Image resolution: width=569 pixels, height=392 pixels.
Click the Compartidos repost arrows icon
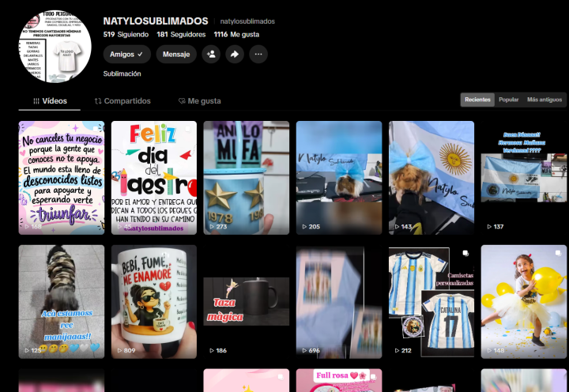click(x=98, y=101)
